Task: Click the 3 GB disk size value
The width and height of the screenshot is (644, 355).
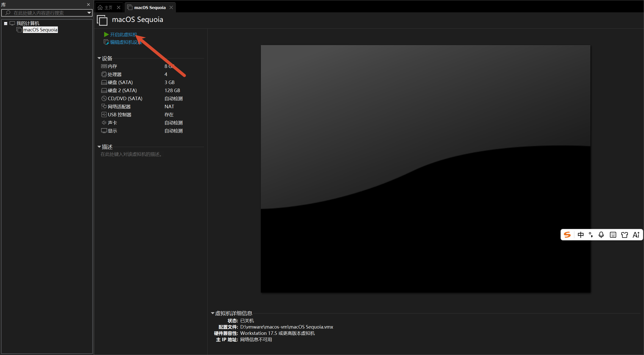Action: pos(170,82)
